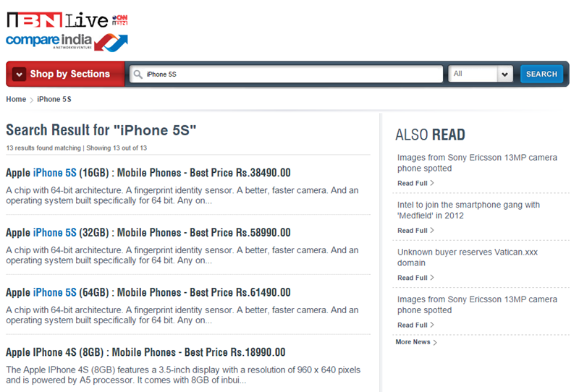Open Apple iPhone 4S (8GB) result
The height and width of the screenshot is (392, 579).
pyautogui.click(x=145, y=352)
